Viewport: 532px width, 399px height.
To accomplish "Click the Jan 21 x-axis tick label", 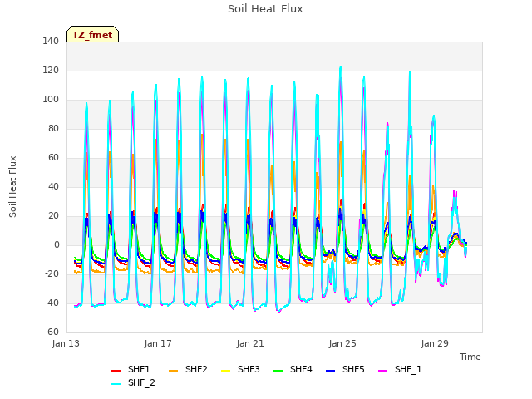I will pyautogui.click(x=250, y=343).
